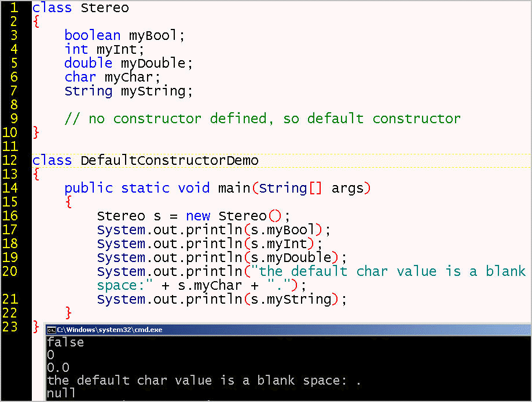
Task: Click the keyword boolean on line 3
Action: [x=92, y=35]
